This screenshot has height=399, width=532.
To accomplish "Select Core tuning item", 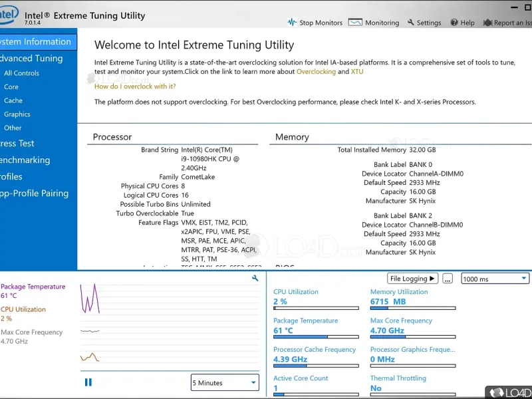I will (x=11, y=87).
